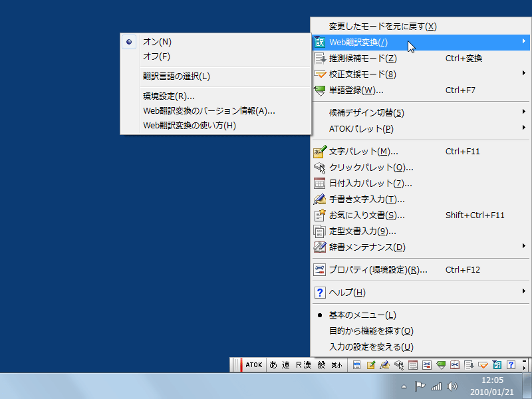Click the ATOK label on the palette
This screenshot has height=399, width=532.
pyautogui.click(x=254, y=365)
